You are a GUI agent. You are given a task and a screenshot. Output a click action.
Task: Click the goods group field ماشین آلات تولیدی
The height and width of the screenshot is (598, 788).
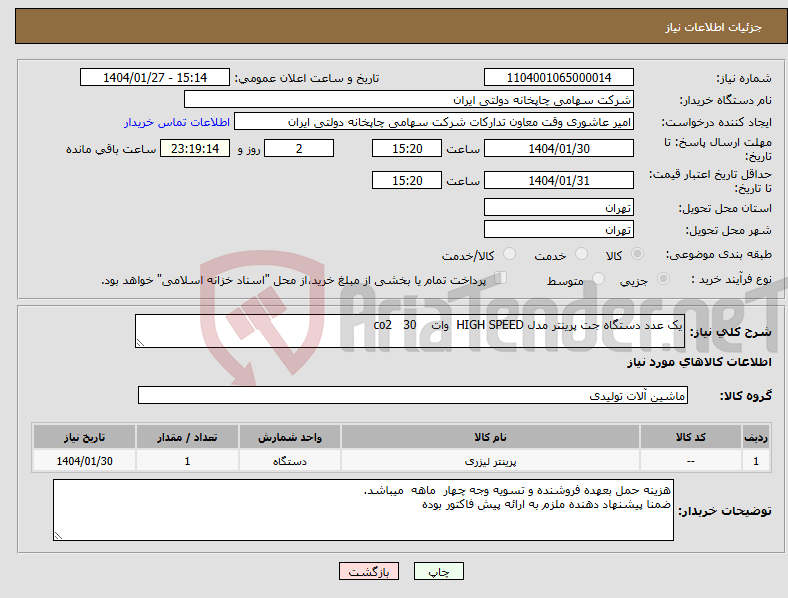tap(413, 395)
